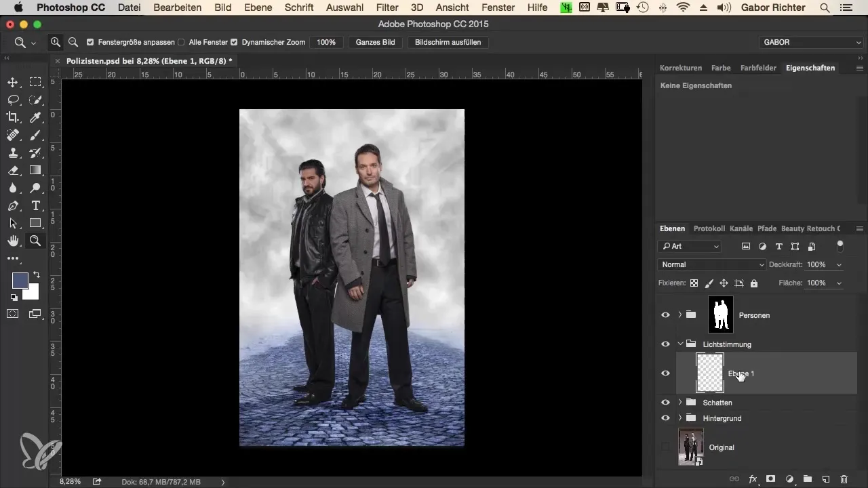Viewport: 868px width, 488px height.
Task: Select the Eraser tool
Action: (x=12, y=170)
